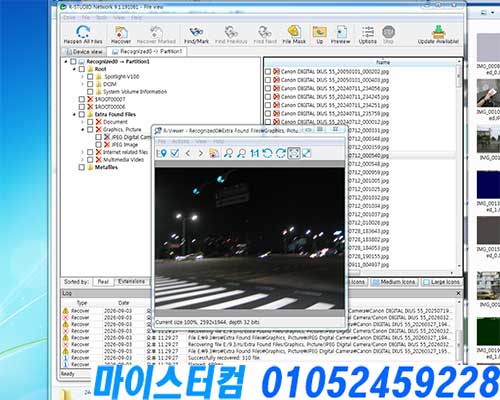Go Up one folder level
This screenshot has height=400, width=500.
click(x=319, y=34)
